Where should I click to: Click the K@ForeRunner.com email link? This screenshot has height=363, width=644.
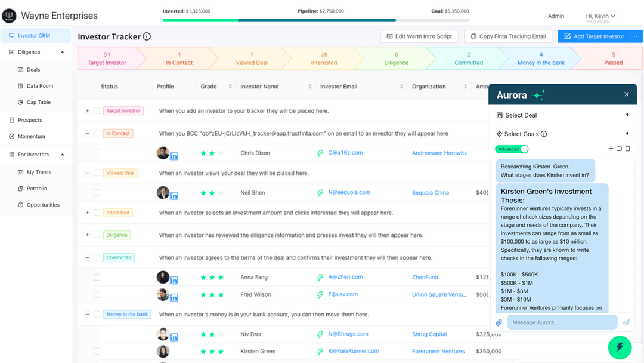click(353, 351)
